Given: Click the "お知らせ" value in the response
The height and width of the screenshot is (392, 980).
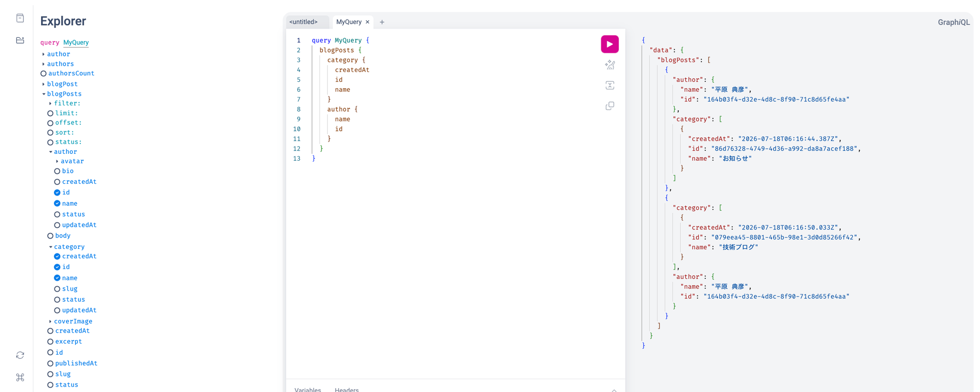Looking at the screenshot, I should 735,159.
